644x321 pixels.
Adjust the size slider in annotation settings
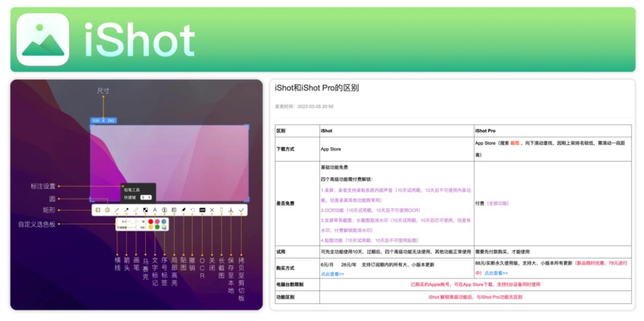click(132, 222)
